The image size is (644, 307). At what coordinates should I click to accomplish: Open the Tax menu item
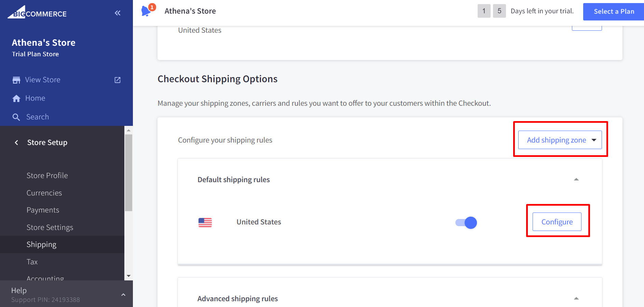click(x=32, y=262)
